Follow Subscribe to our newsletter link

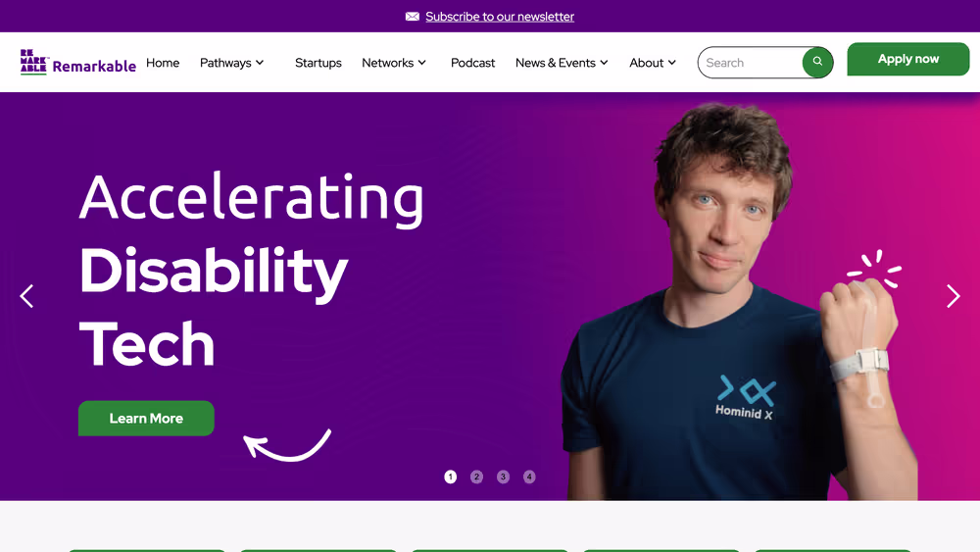500,17
